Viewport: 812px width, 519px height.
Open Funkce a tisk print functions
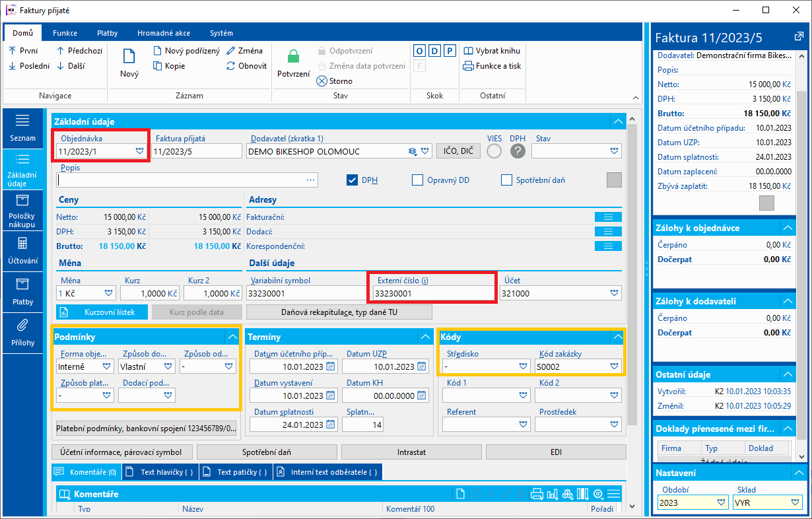click(492, 66)
